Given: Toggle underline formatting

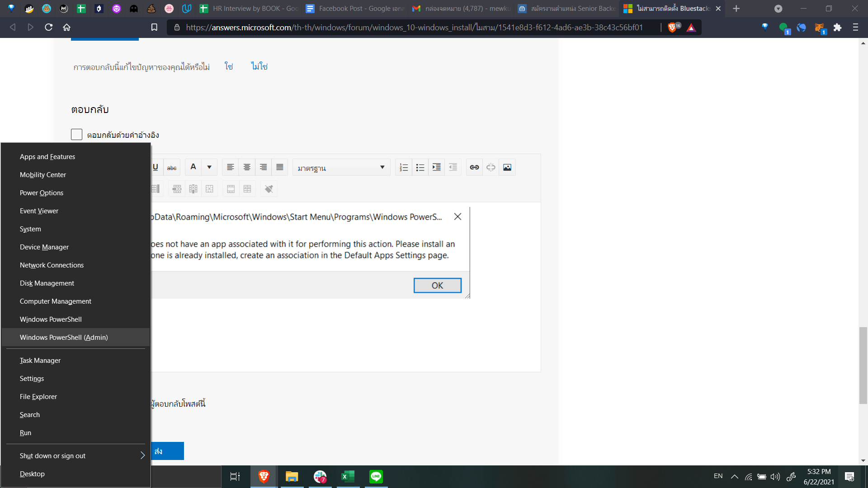Looking at the screenshot, I should pyautogui.click(x=156, y=168).
